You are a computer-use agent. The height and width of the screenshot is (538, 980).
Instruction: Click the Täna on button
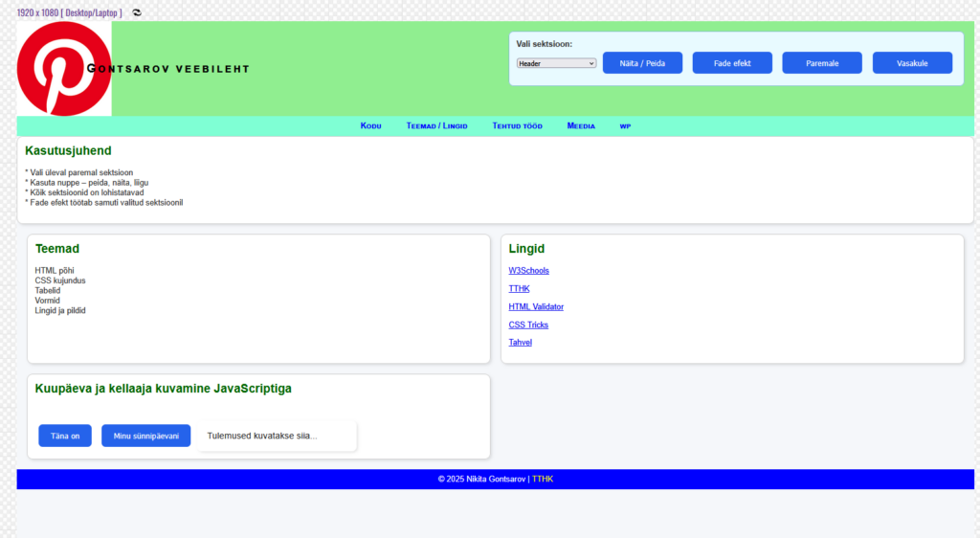[x=65, y=436]
